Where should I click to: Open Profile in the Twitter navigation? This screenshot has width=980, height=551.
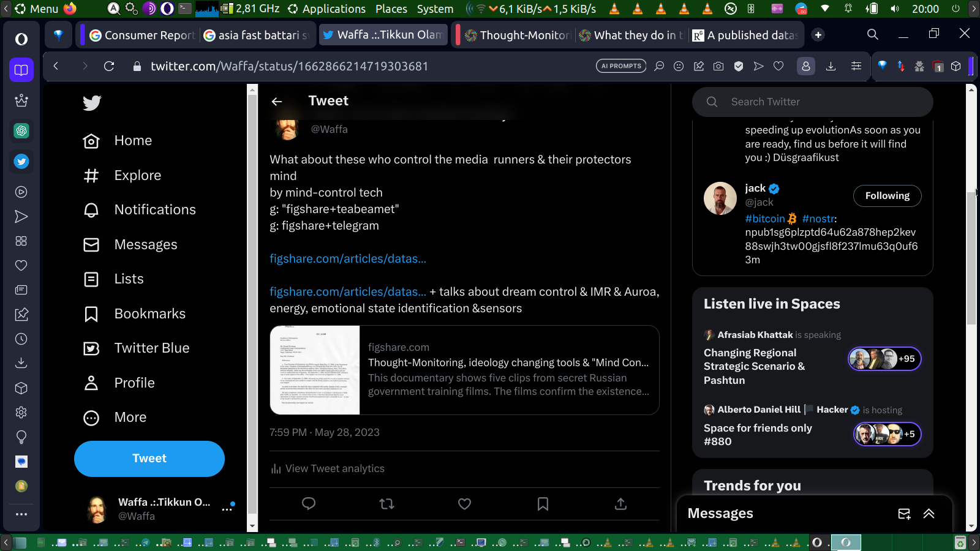tap(119, 383)
